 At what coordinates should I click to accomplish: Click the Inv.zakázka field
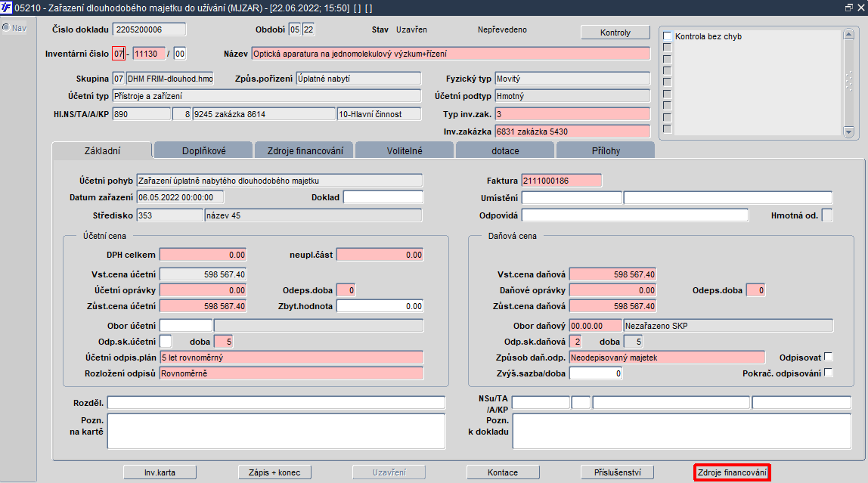click(572, 131)
